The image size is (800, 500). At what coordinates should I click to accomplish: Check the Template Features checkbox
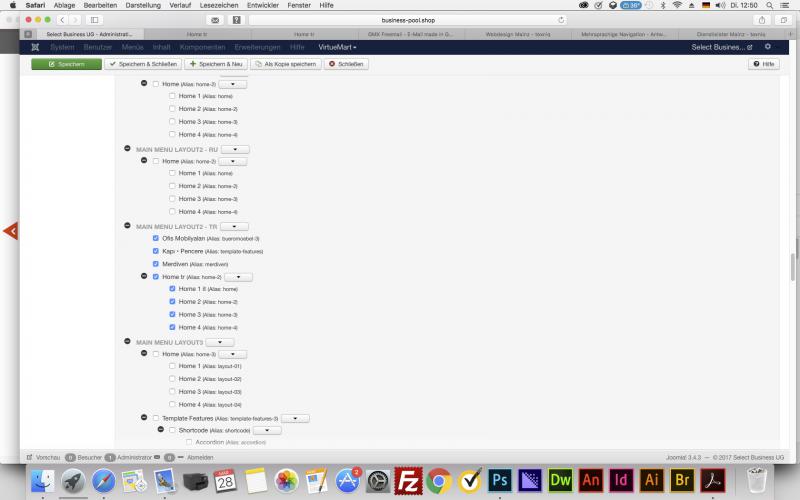click(x=156, y=418)
